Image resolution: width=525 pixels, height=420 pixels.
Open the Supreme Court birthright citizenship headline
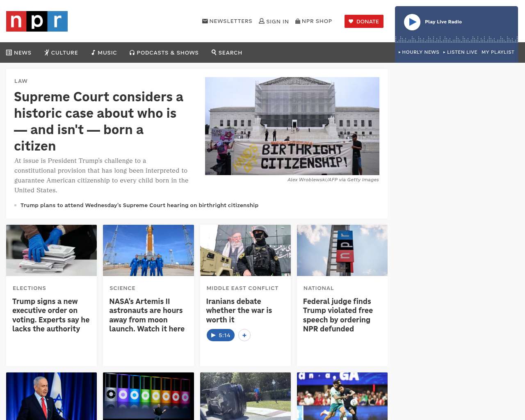pyautogui.click(x=98, y=121)
